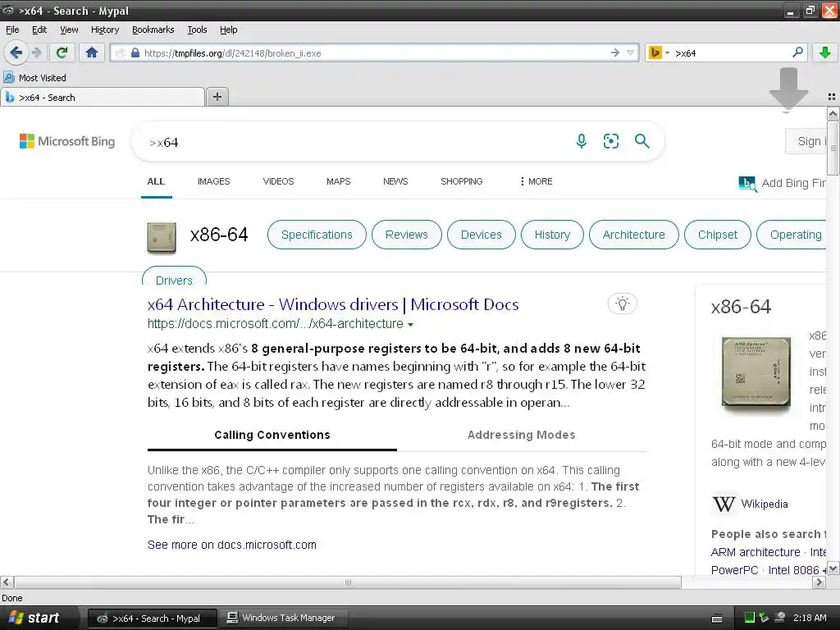840x630 pixels.
Task: Select the ALL results tab
Action: click(156, 181)
